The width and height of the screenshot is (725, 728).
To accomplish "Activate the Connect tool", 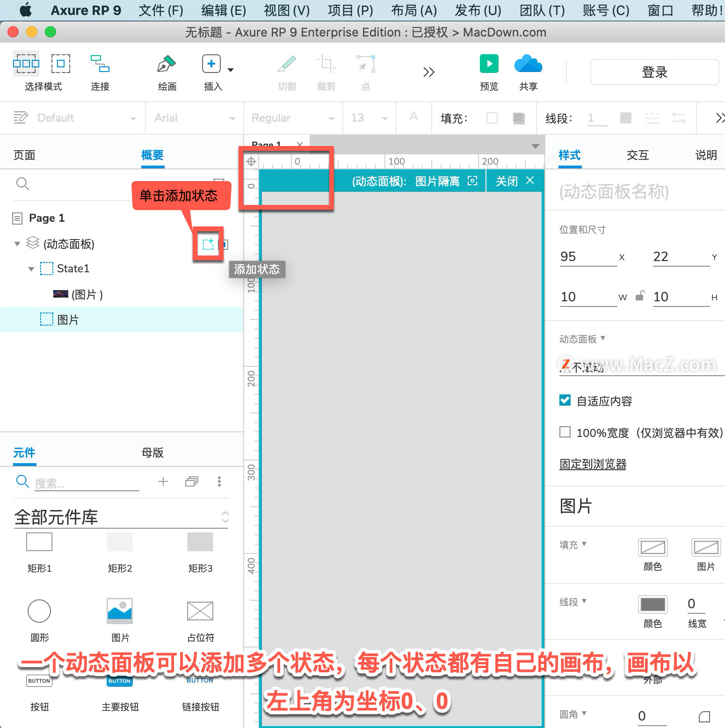I will pos(100,64).
